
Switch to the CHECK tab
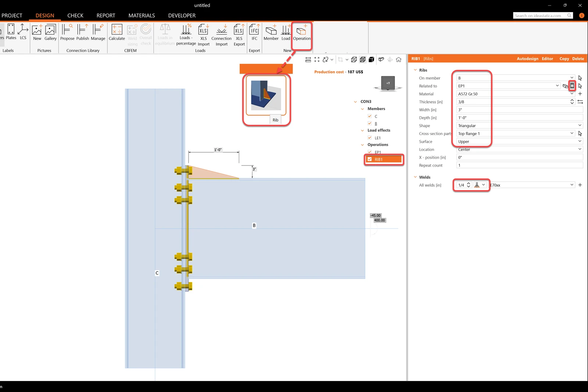pos(75,15)
